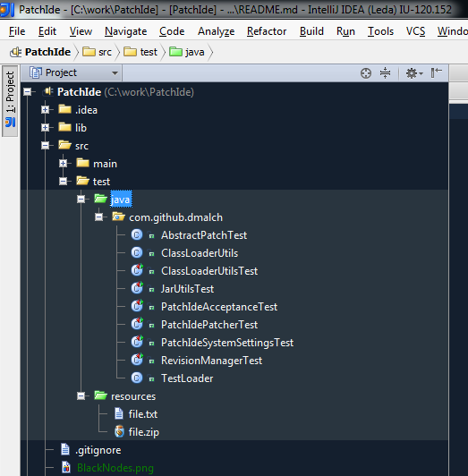Click the RevisionManagerTest test class icon

pos(137,360)
